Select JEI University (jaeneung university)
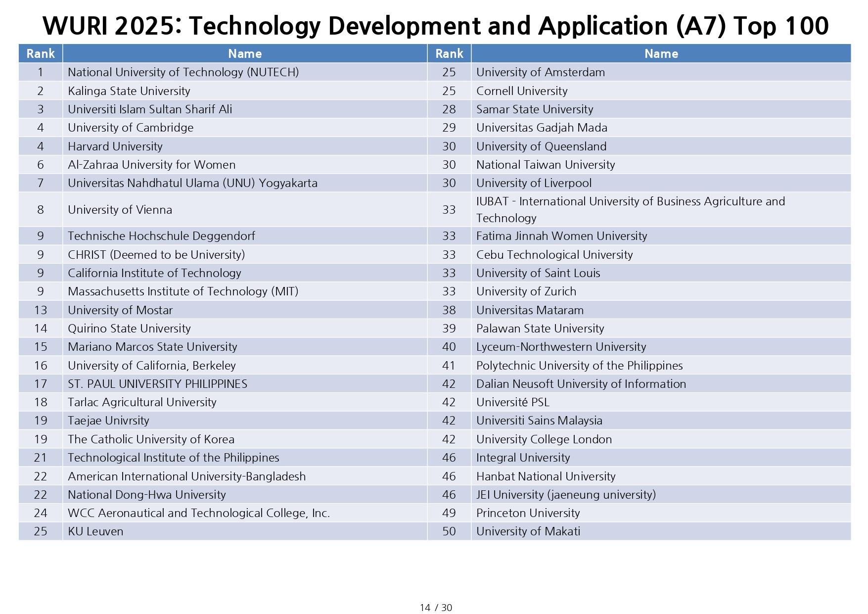 point(566,495)
